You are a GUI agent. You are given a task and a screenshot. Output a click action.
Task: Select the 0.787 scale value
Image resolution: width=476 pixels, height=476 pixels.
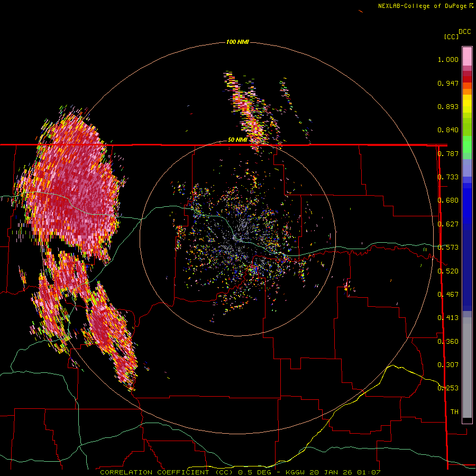click(x=448, y=153)
